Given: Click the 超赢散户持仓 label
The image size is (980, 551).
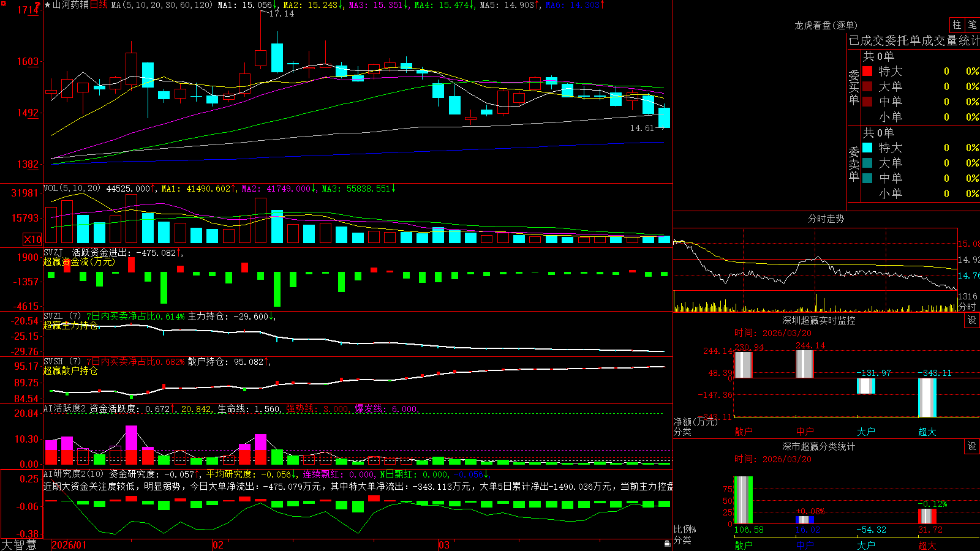Looking at the screenshot, I should coord(70,370).
